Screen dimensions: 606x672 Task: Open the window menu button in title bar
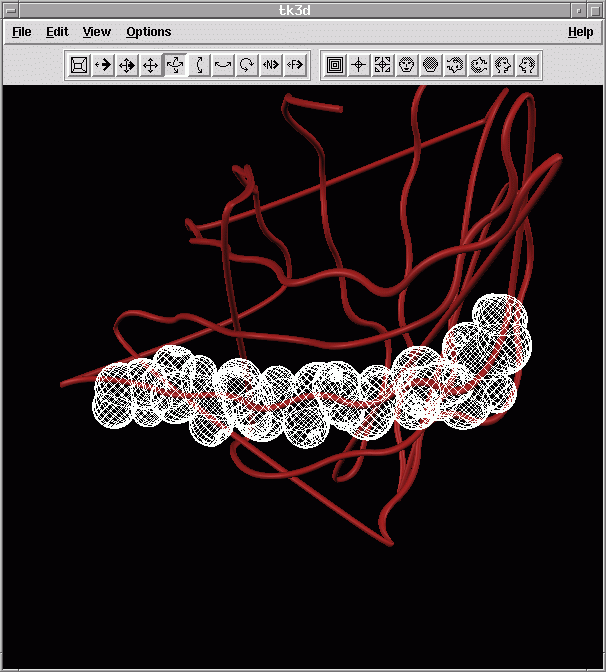(11, 10)
